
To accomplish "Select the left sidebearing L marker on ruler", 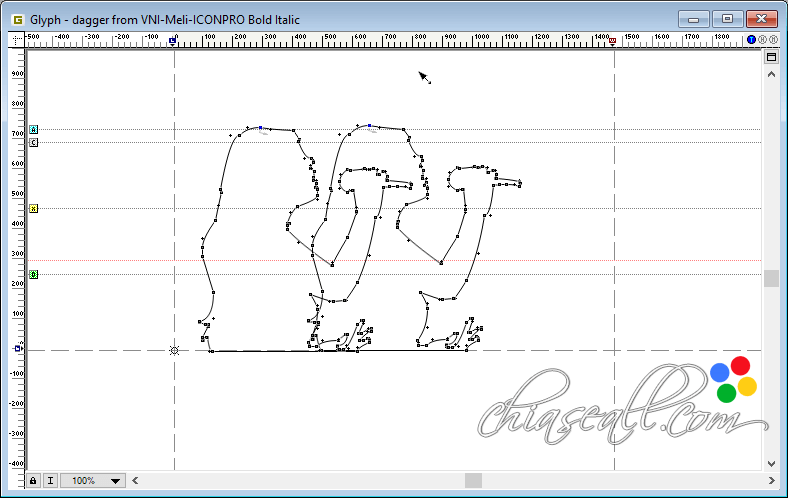I will 172,41.
